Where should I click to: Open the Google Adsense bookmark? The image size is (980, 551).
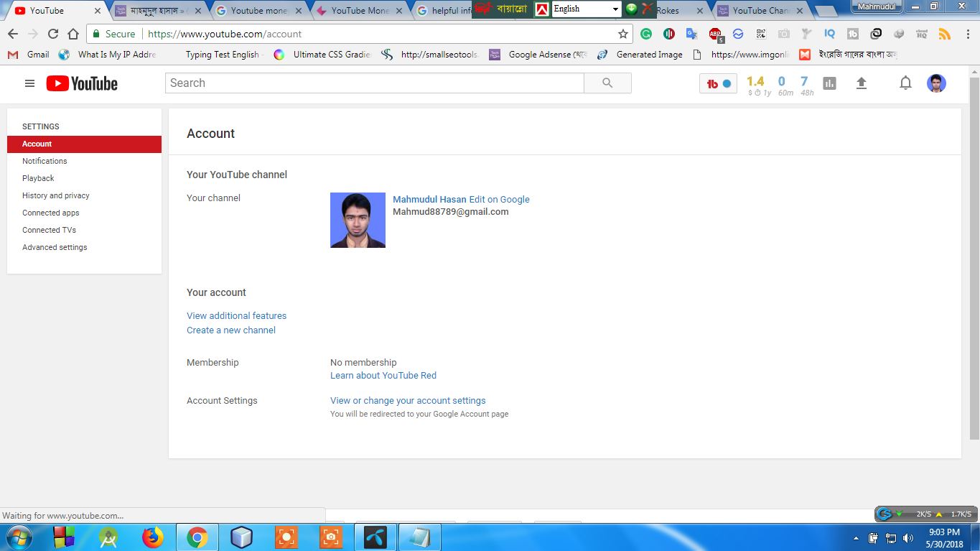point(538,54)
